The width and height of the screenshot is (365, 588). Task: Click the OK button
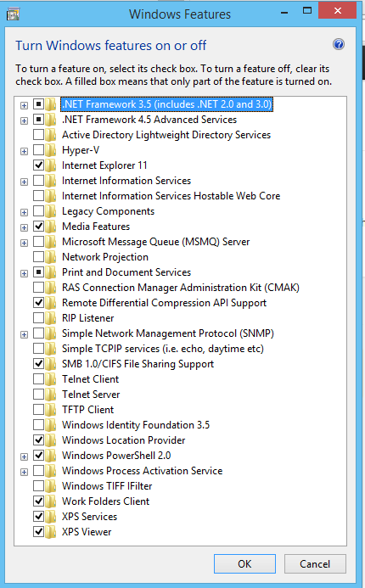(244, 564)
